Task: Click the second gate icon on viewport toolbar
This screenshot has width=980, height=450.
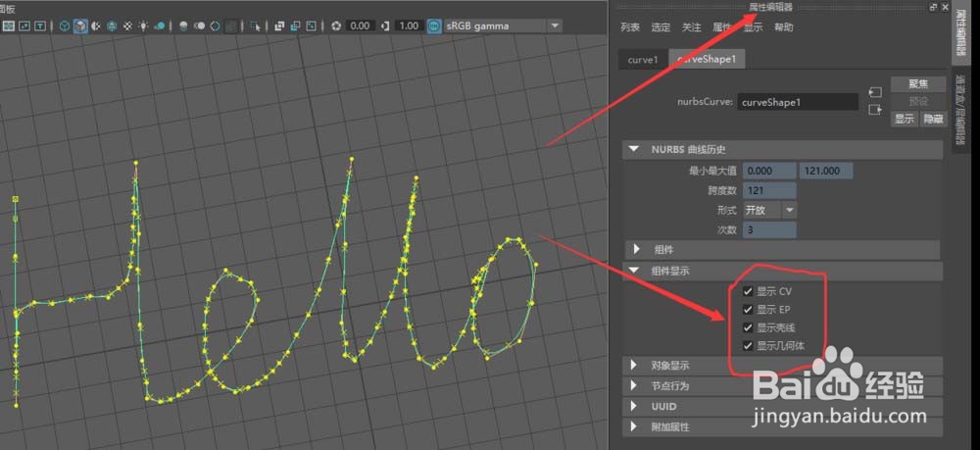Action: [24, 26]
